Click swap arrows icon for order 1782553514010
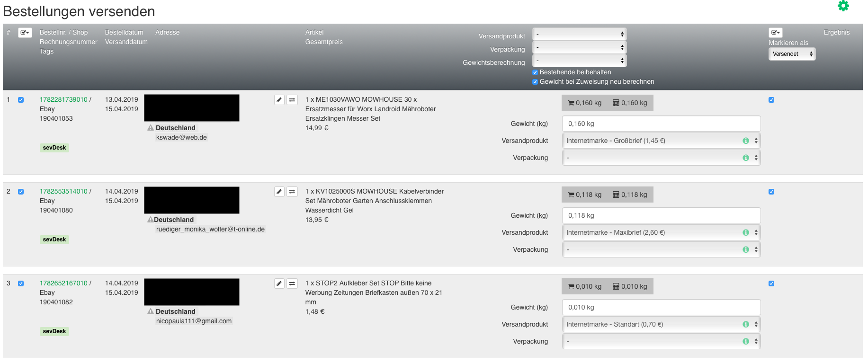Image resolution: width=868 pixels, height=363 pixels. pyautogui.click(x=292, y=192)
